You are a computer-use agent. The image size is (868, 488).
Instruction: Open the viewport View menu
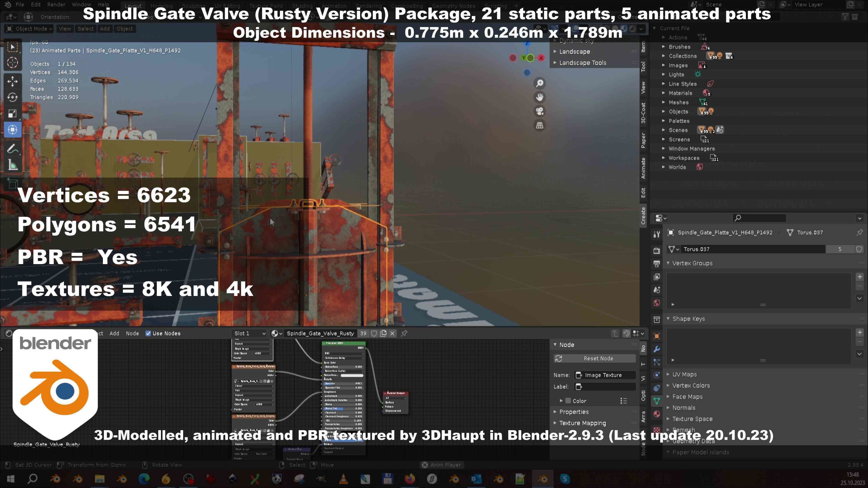(65, 29)
